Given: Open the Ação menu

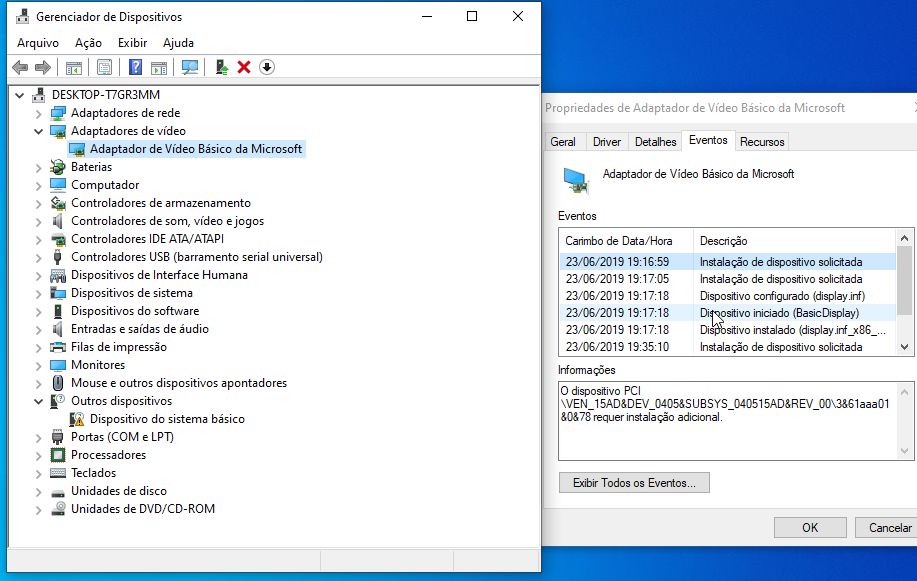Looking at the screenshot, I should click(x=88, y=43).
